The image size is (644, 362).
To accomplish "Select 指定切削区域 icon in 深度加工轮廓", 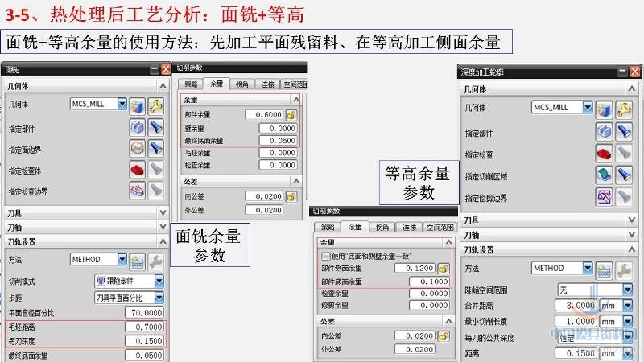I will 605,175.
